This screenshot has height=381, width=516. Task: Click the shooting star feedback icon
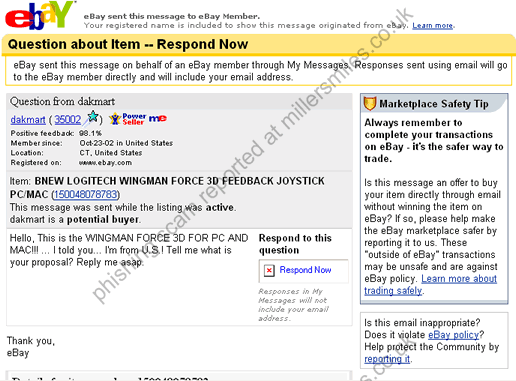(91, 118)
